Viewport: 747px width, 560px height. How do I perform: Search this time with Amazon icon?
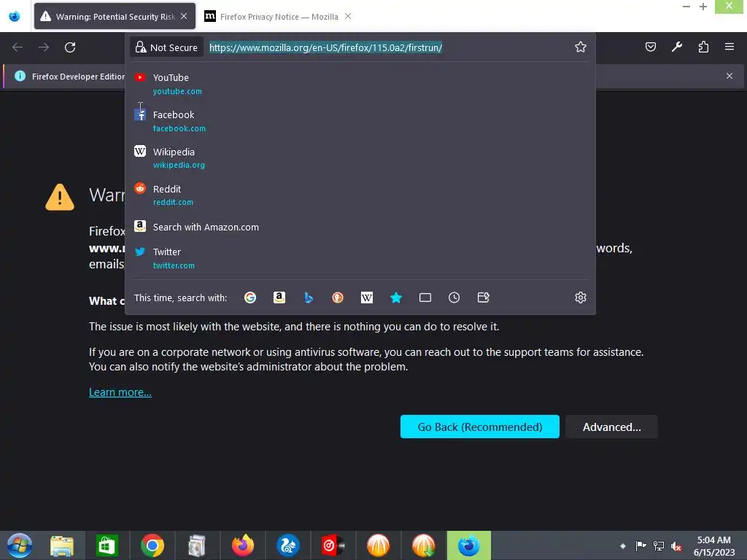point(279,297)
